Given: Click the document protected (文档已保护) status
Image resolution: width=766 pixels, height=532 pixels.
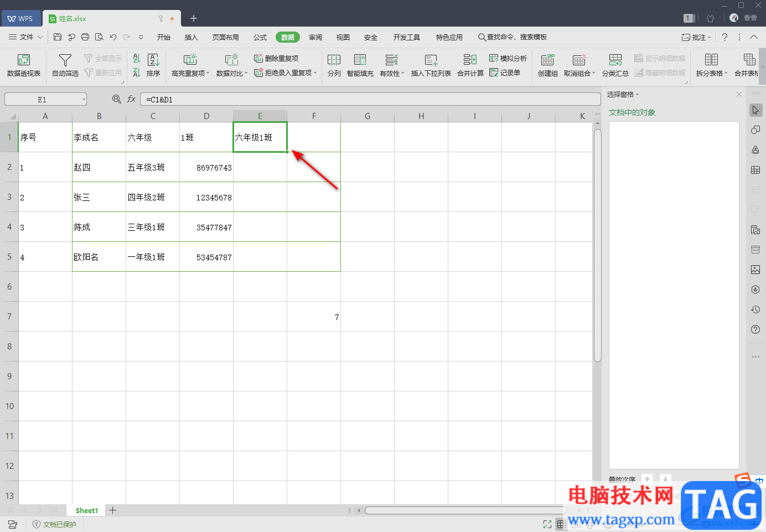Looking at the screenshot, I should tap(54, 524).
